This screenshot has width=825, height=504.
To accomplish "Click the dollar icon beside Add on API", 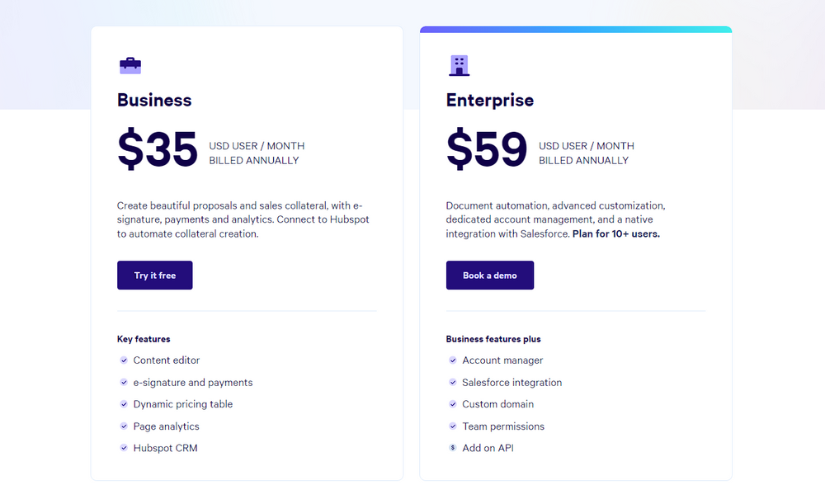I will coord(453,448).
